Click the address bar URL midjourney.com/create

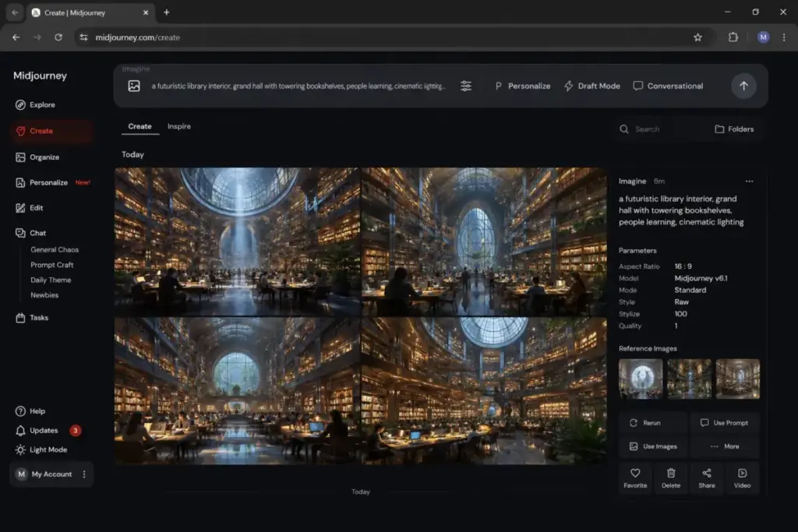pyautogui.click(x=137, y=37)
